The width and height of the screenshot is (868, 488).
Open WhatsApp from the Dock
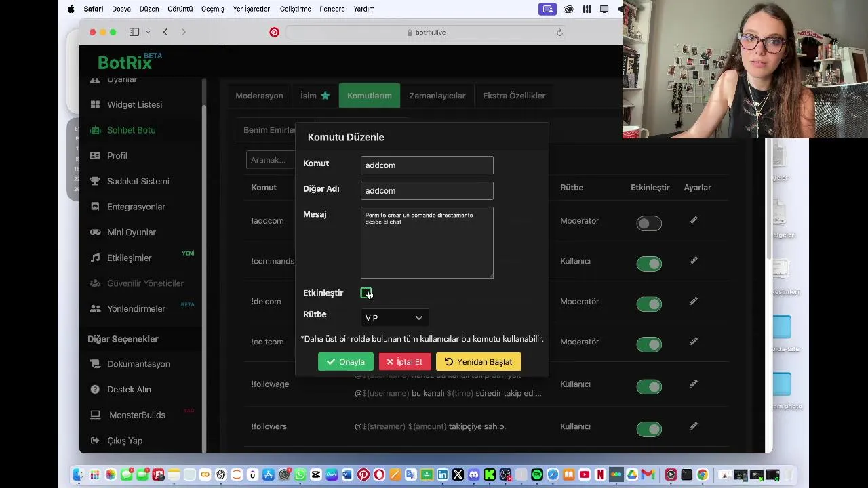tap(300, 474)
